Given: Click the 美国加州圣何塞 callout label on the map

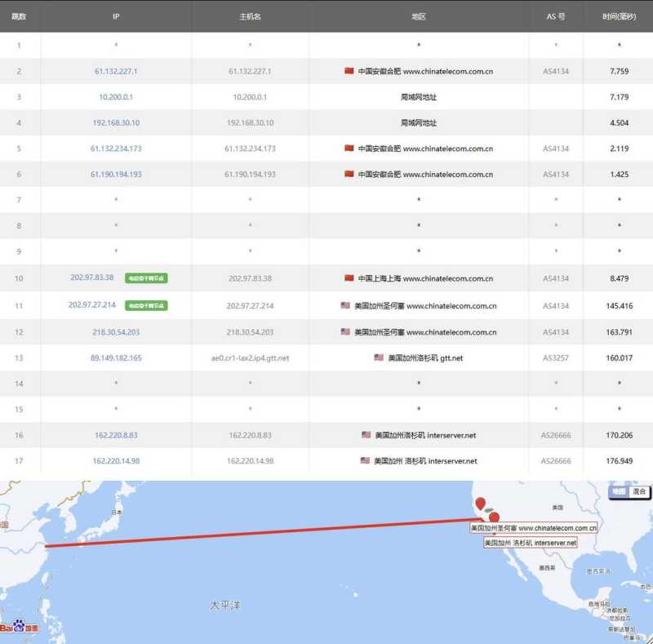Looking at the screenshot, I should 531,530.
